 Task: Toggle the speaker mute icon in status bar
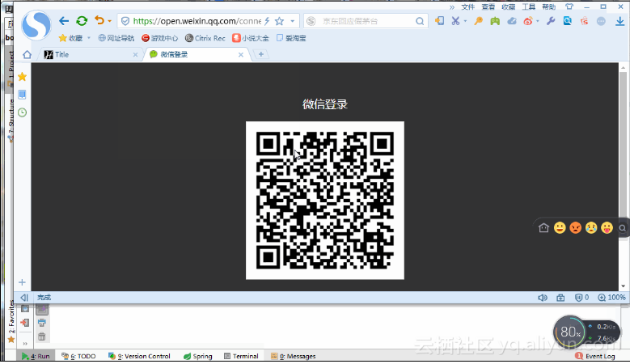pos(543,298)
